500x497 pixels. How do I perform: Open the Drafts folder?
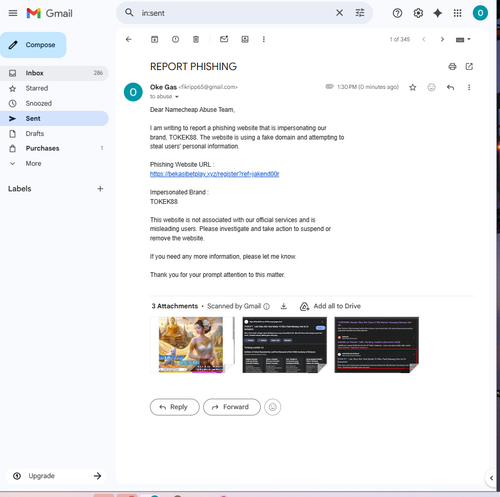coord(54,134)
